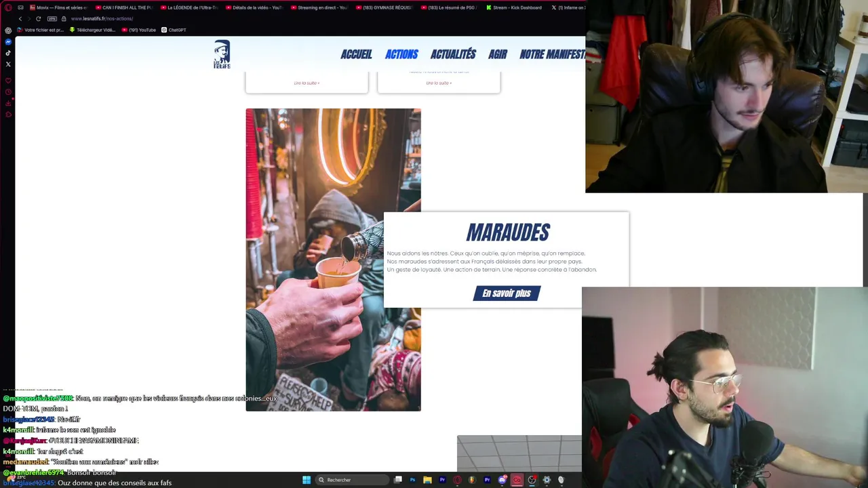868x488 pixels.
Task: Switch to CAN I FINISH ALL THE tab
Action: tap(125, 7)
